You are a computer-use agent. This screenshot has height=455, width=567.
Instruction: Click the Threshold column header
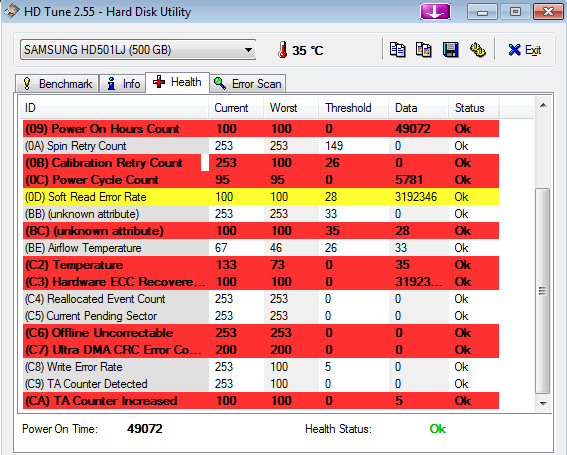pyautogui.click(x=353, y=108)
